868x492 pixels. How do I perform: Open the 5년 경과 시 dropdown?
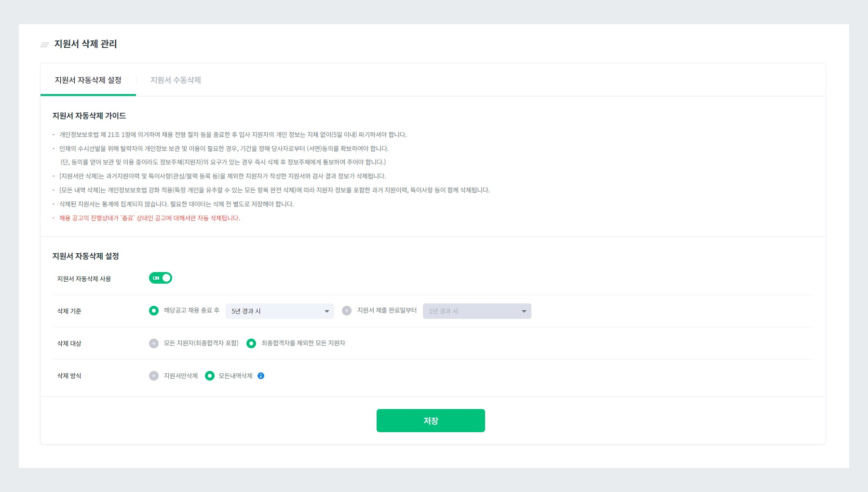280,311
